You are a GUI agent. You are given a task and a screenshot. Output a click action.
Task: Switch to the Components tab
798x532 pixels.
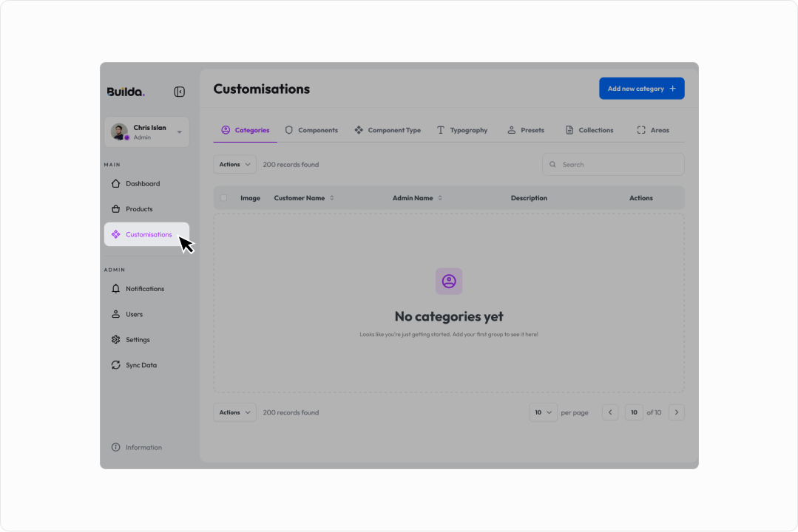(311, 130)
